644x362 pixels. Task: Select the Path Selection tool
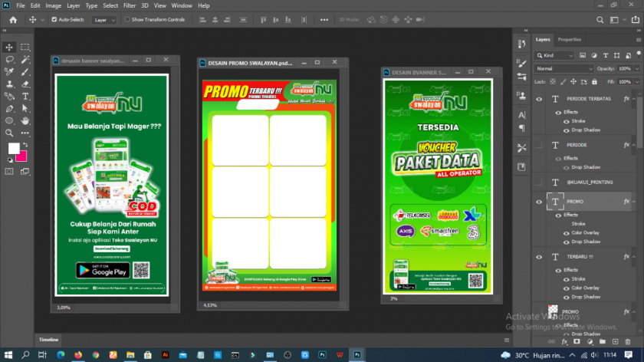point(25,109)
